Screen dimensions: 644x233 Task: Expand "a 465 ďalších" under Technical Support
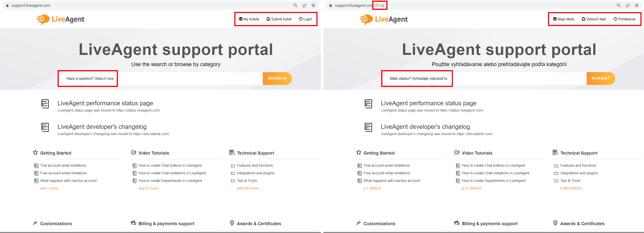(x=573, y=188)
